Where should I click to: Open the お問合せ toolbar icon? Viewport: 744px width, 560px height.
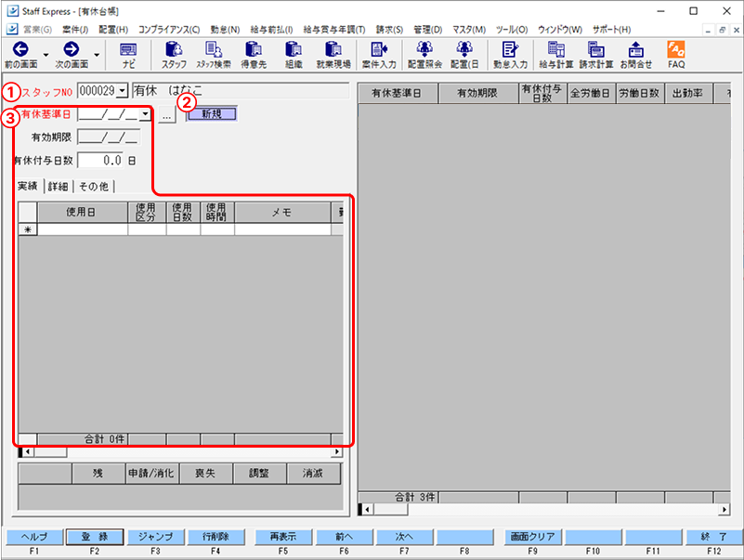636,55
